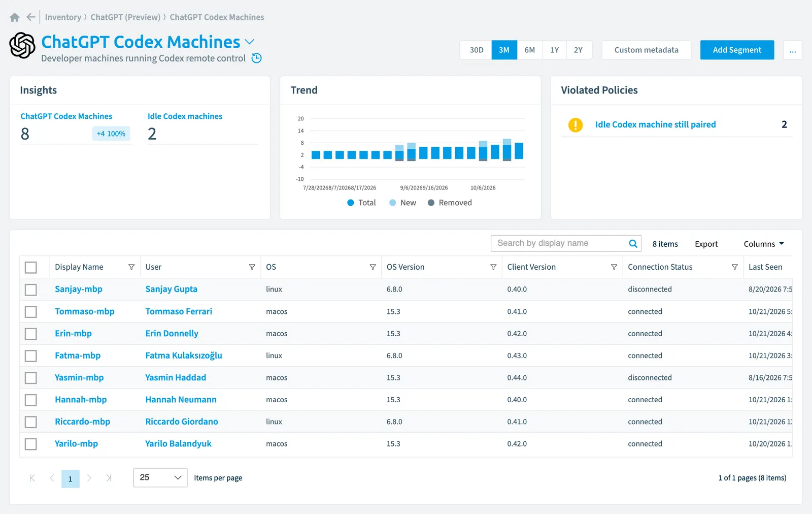
Task: Open the more options ellipsis button
Action: (x=793, y=50)
